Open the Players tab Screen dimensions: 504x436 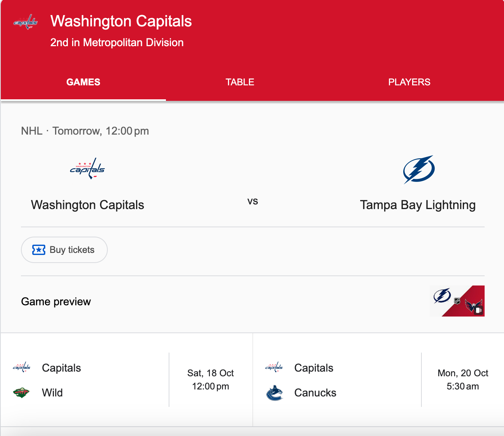point(409,82)
